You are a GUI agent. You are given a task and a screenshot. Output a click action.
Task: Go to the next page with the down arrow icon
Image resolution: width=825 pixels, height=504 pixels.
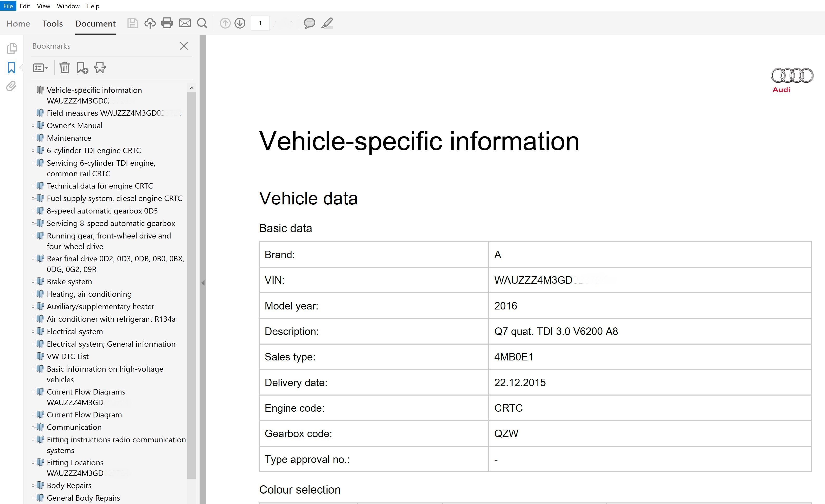(x=240, y=23)
